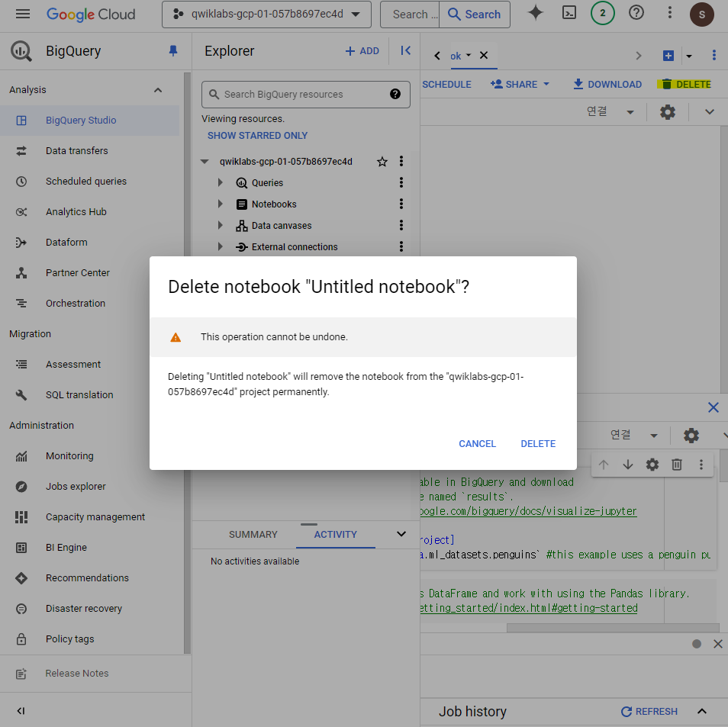Expand the External connections tree node
This screenshot has height=727, width=728.
coord(220,246)
